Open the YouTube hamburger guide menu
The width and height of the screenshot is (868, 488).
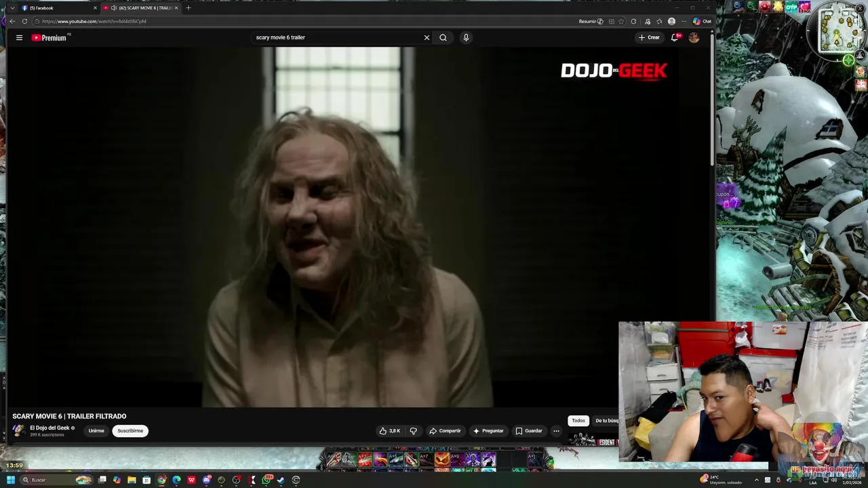19,38
